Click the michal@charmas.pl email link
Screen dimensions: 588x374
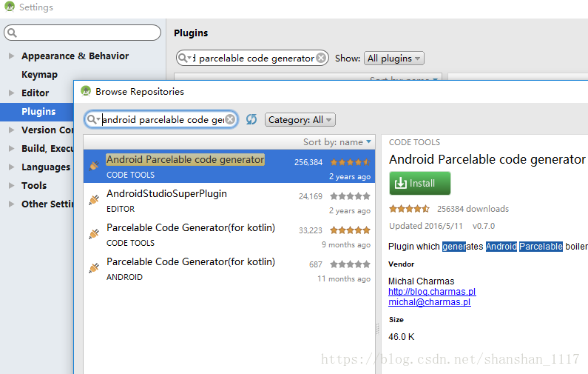point(430,302)
